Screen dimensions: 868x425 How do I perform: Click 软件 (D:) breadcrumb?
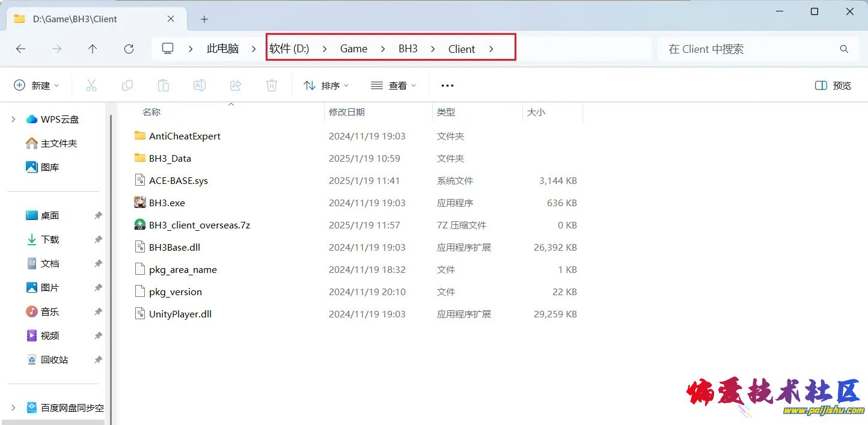click(289, 49)
